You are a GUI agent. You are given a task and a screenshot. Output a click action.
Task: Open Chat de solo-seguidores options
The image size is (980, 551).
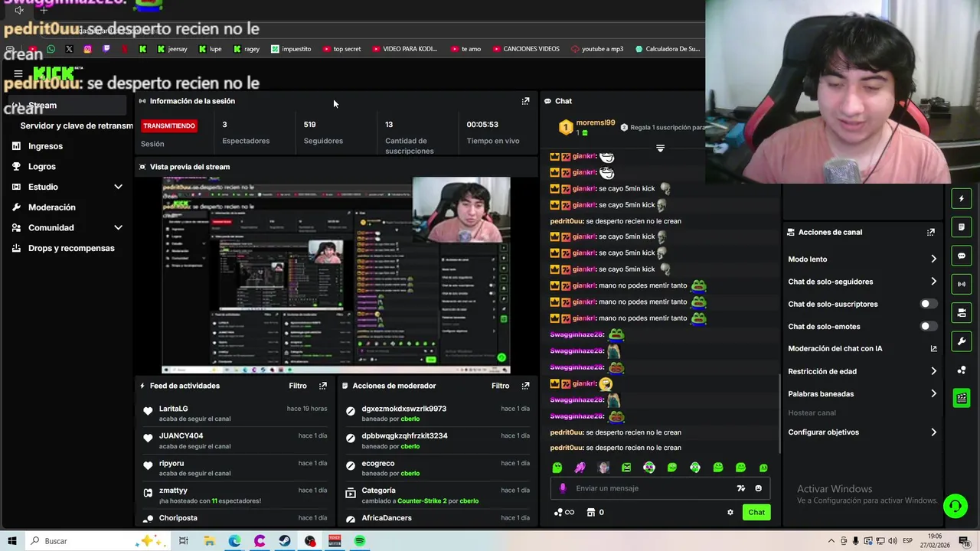point(862,282)
